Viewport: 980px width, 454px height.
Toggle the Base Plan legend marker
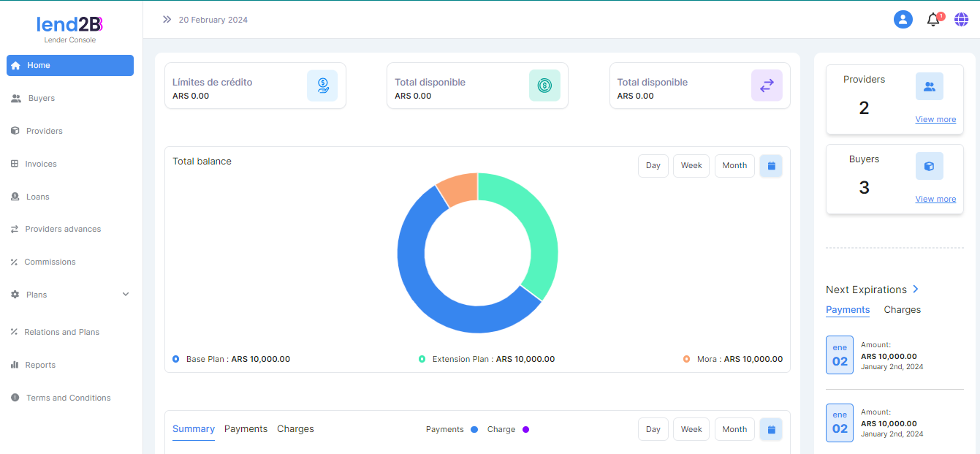pos(176,359)
